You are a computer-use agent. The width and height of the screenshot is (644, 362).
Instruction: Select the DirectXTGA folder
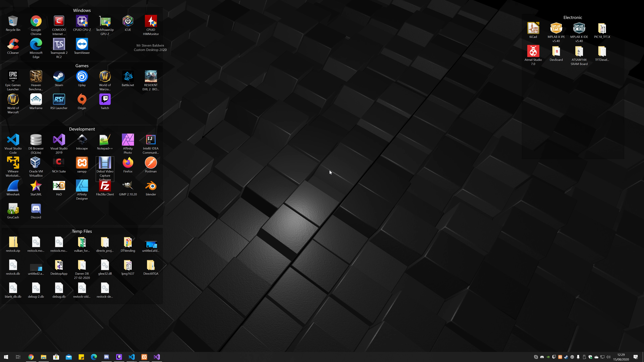151,265
